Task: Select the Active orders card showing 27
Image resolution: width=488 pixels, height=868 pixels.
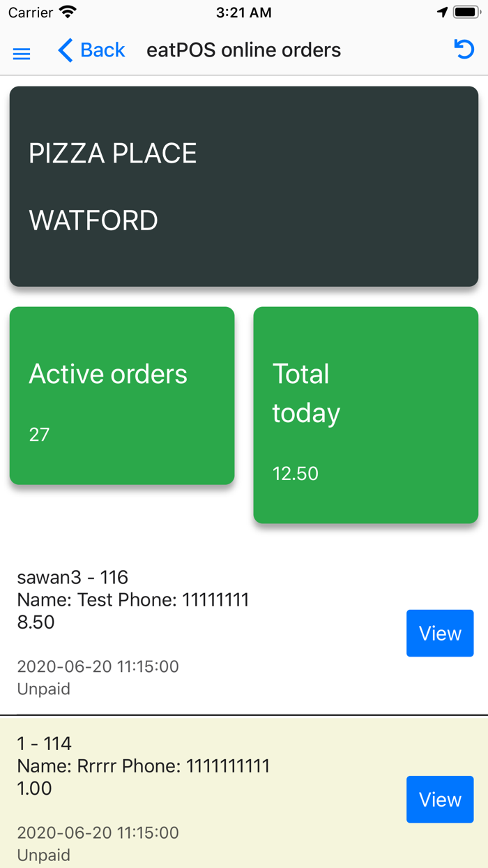Action: (x=122, y=394)
